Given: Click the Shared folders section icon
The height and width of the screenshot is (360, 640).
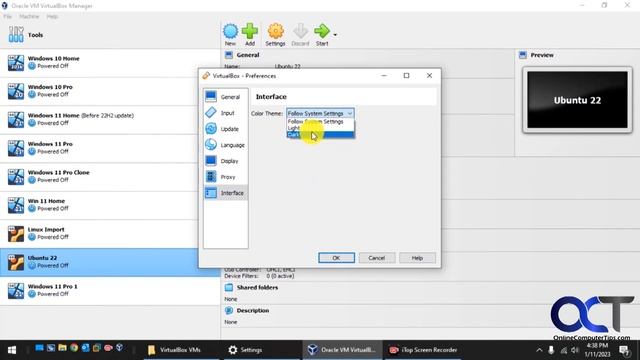Looking at the screenshot, I should pos(229,287).
